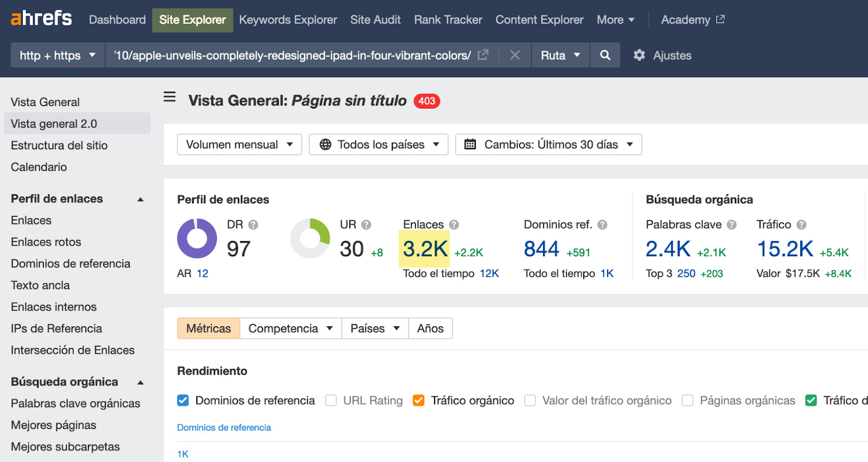Viewport: 868px width, 462px height.
Task: Open the Todos los países dropdown
Action: [x=379, y=144]
